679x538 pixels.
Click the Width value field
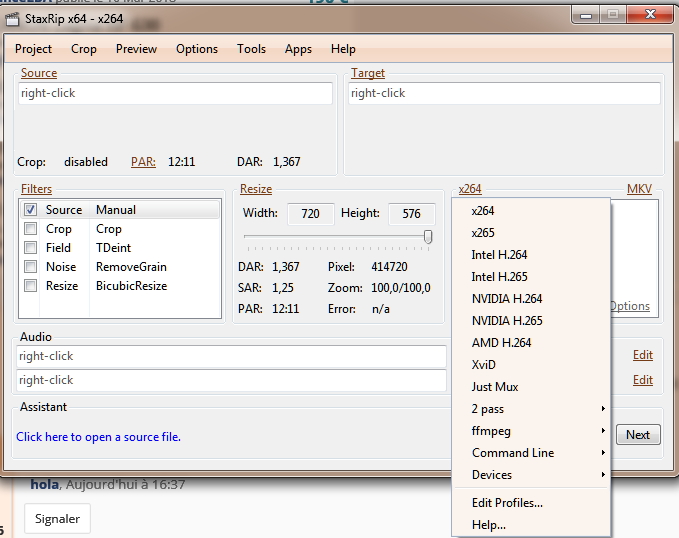click(310, 214)
